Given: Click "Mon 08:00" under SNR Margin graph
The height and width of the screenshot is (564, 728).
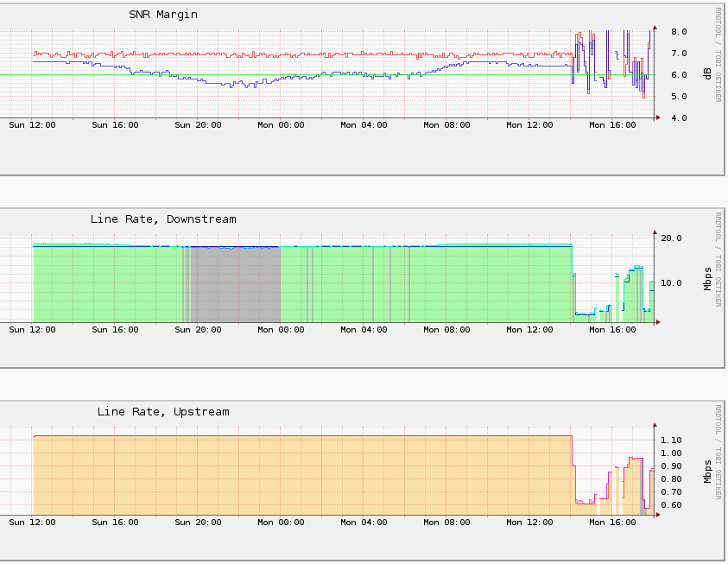Looking at the screenshot, I should tap(446, 125).
